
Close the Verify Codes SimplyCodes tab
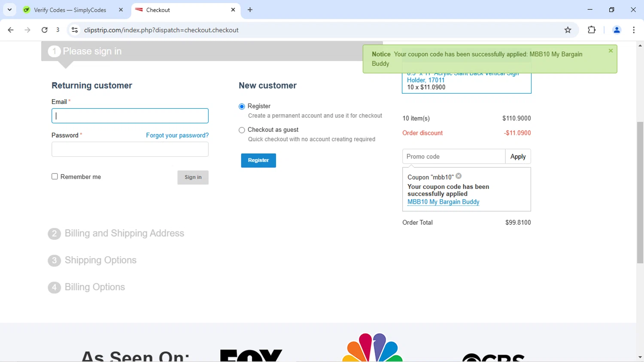click(x=121, y=10)
